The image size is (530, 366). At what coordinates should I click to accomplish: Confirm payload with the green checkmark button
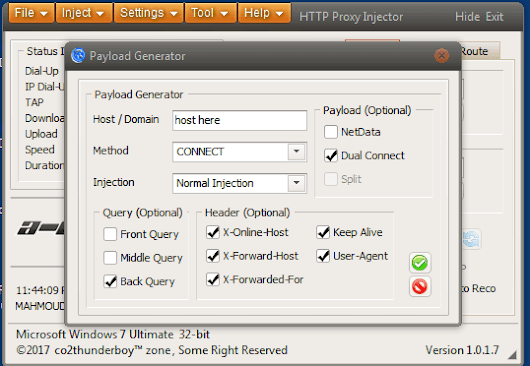[x=420, y=263]
